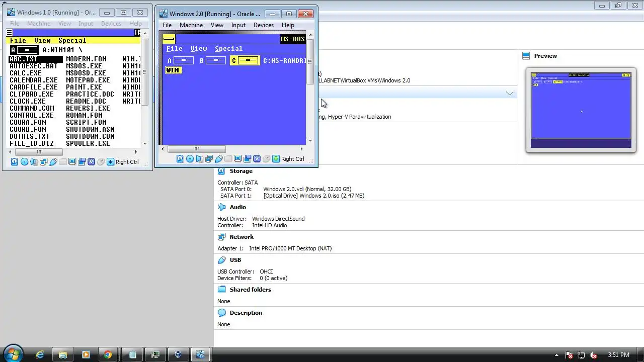Click network indicator icon in Windows 2.0 status bar
The height and width of the screenshot is (362, 644).
click(209, 159)
